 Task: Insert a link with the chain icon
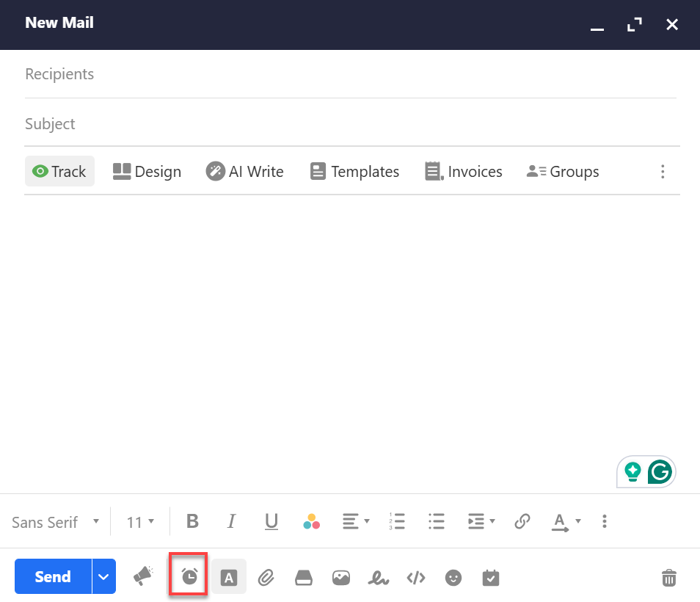(x=522, y=521)
